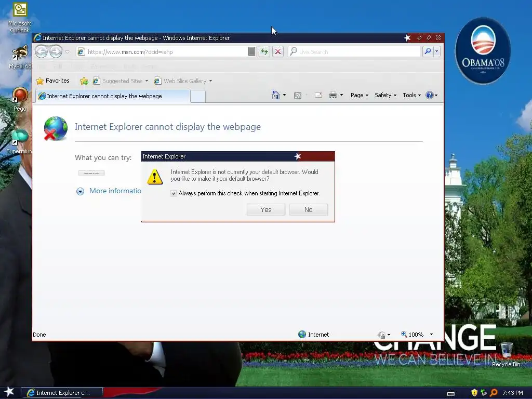Screen dimensions: 532x399
Task: Click the Protected Mode lock icon in status bar
Action: [x=381, y=335]
